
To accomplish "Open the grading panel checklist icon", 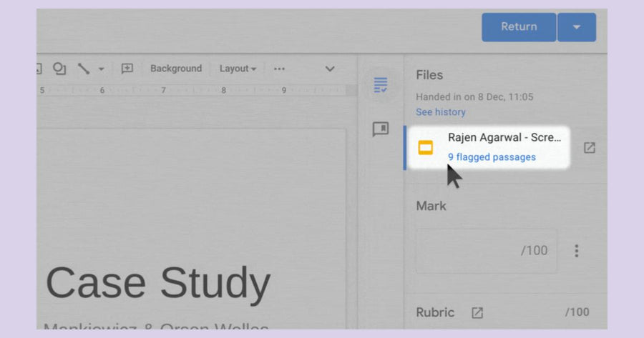I will tap(381, 85).
